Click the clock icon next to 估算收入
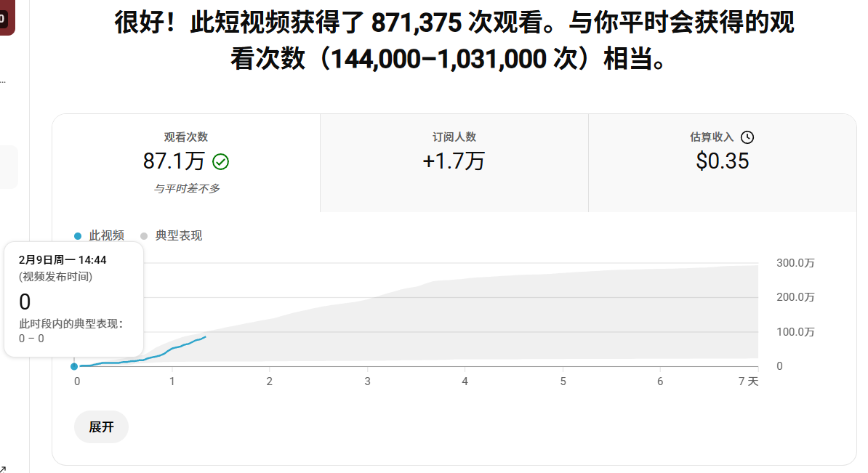Screen dimensions: 868x473 [x=747, y=137]
